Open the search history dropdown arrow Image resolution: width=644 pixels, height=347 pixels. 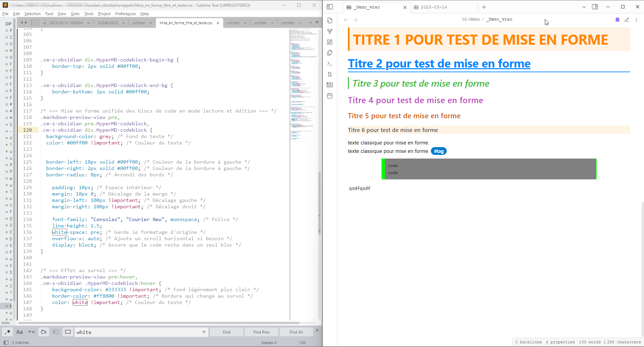tap(204, 332)
